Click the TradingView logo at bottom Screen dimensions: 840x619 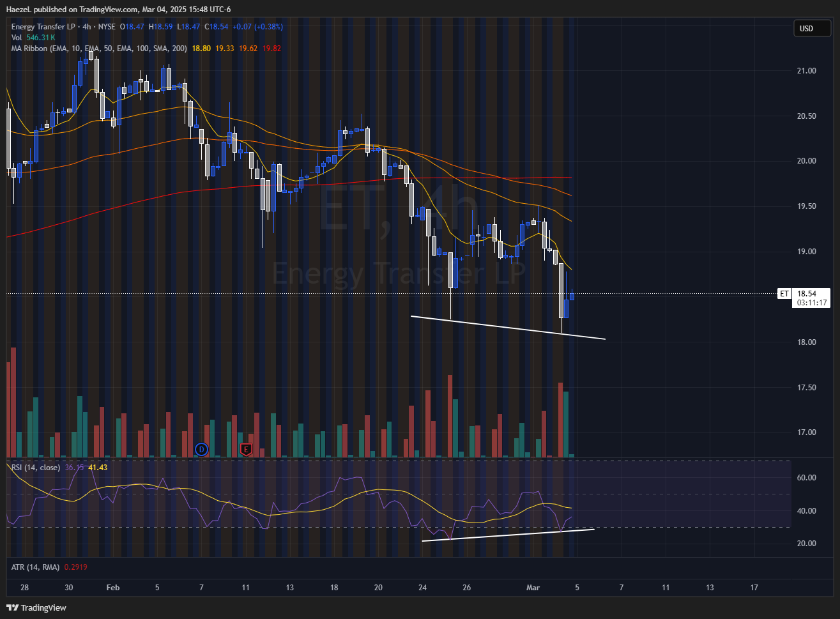pyautogui.click(x=36, y=608)
